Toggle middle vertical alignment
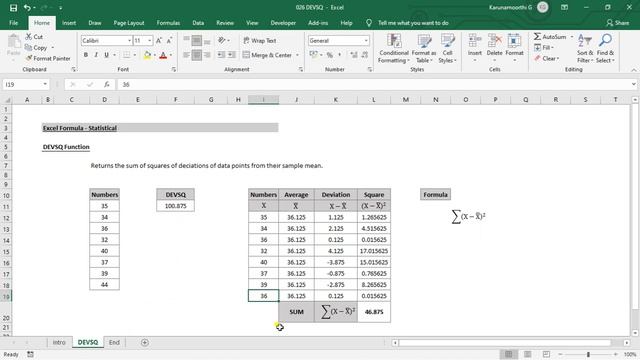640x360 pixels. [197, 40]
